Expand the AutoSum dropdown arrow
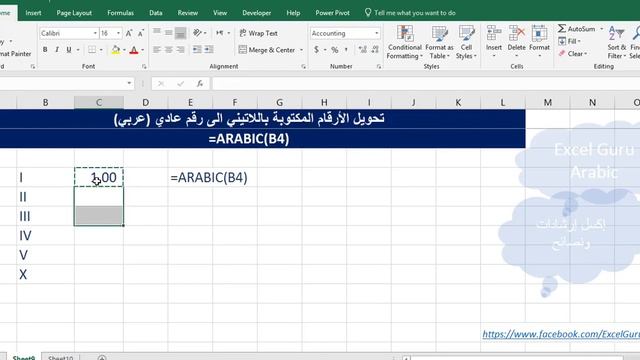The width and height of the screenshot is (640, 360). pyautogui.click(x=602, y=29)
